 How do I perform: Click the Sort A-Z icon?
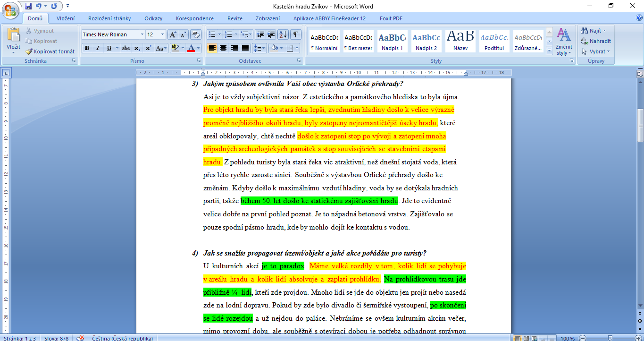pos(284,34)
